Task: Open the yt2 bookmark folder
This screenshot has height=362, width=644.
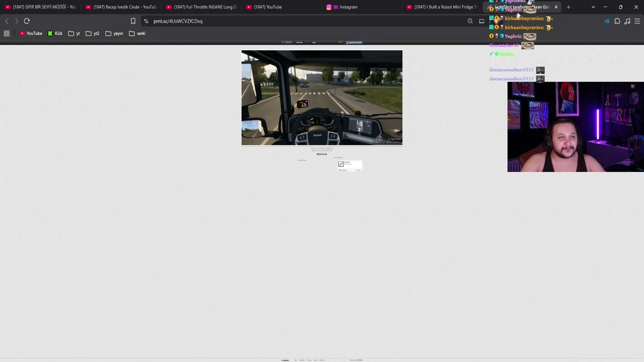Action: point(93,33)
